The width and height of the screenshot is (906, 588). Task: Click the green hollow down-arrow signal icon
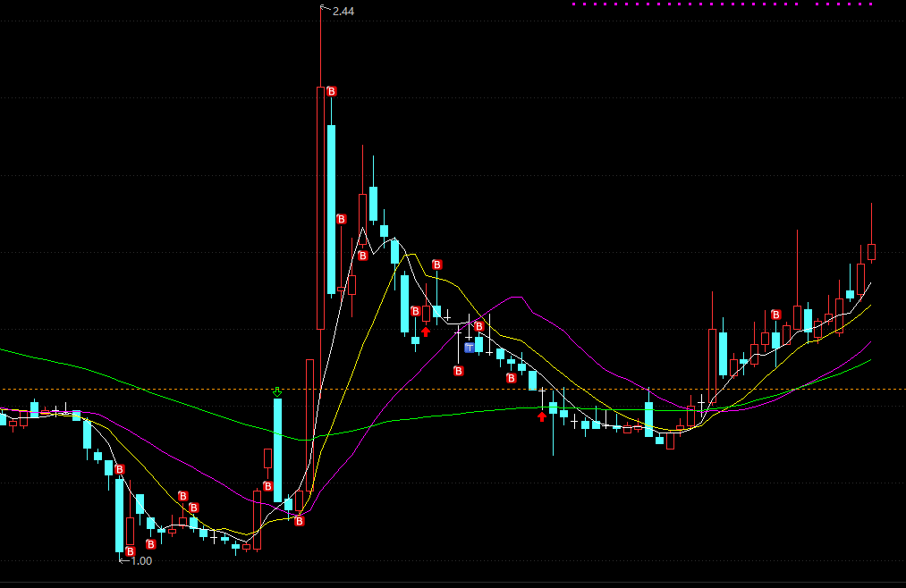277,392
